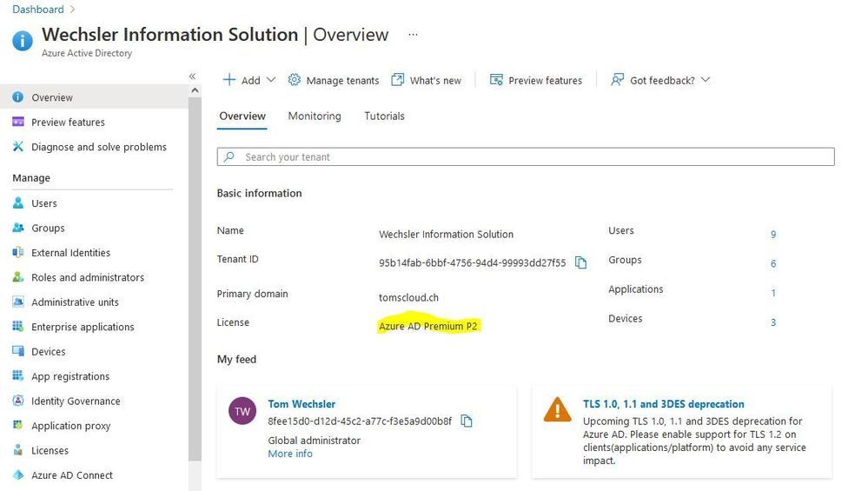Viewport: 868px width, 491px height.
Task: Click the Identity Governance icon
Action: coord(17,401)
